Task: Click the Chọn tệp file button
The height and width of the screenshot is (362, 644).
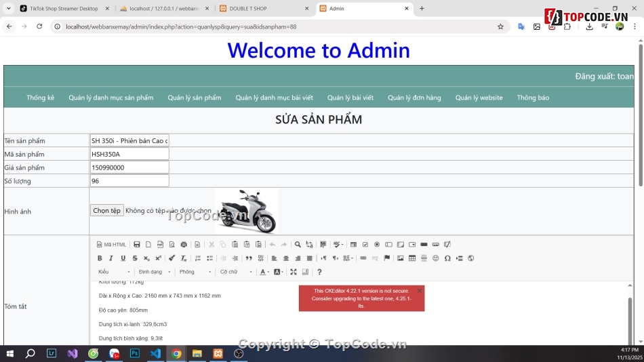Action: (x=107, y=210)
